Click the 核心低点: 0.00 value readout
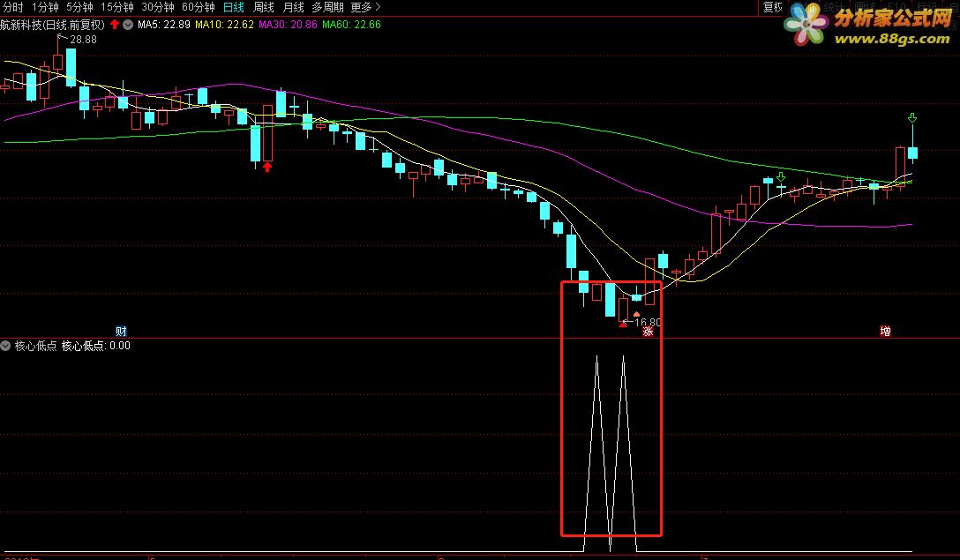960x560 pixels. [x=96, y=346]
